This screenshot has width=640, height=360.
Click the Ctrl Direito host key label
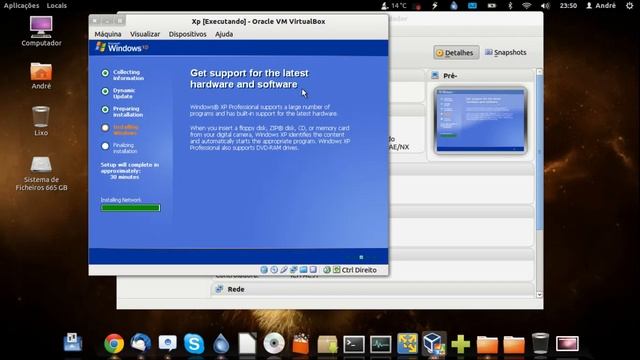(359, 270)
